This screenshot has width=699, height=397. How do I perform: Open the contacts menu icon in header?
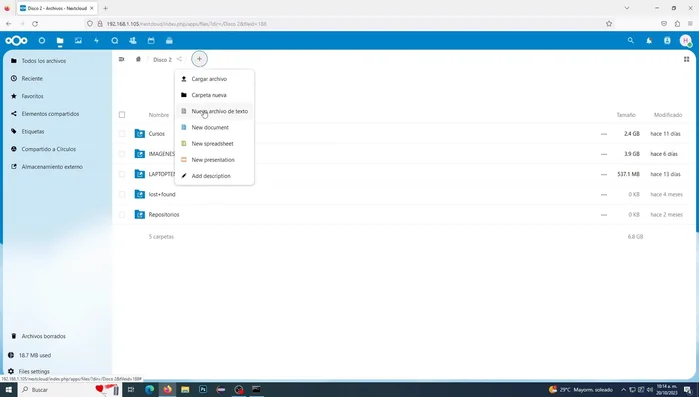[667, 41]
